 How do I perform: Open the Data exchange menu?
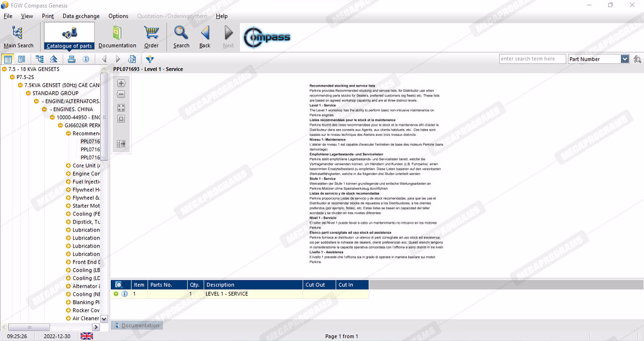coord(81,16)
